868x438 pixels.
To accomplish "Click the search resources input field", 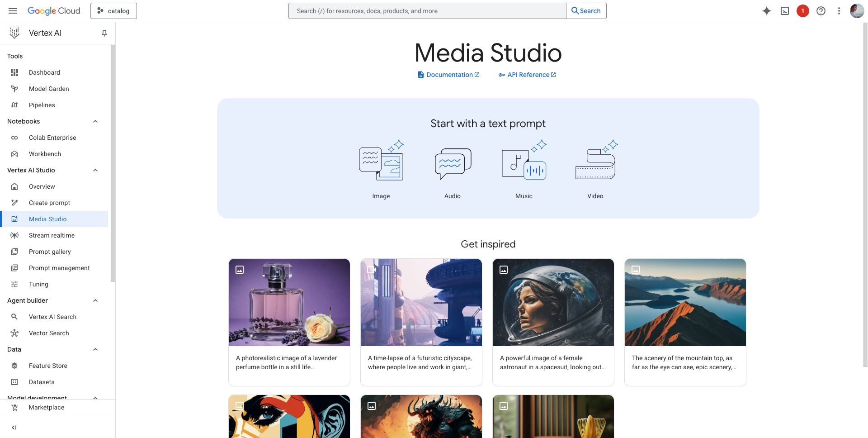I will pos(427,11).
